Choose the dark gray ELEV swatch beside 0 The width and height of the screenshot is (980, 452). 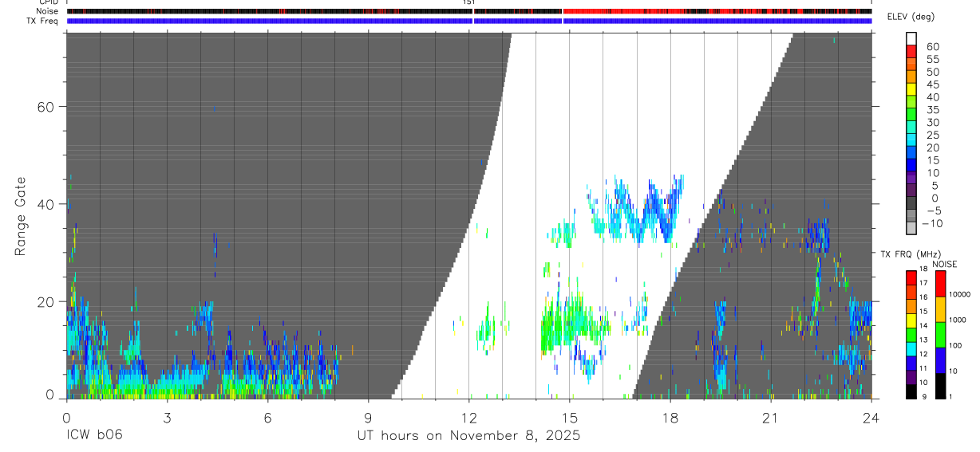tap(911, 203)
